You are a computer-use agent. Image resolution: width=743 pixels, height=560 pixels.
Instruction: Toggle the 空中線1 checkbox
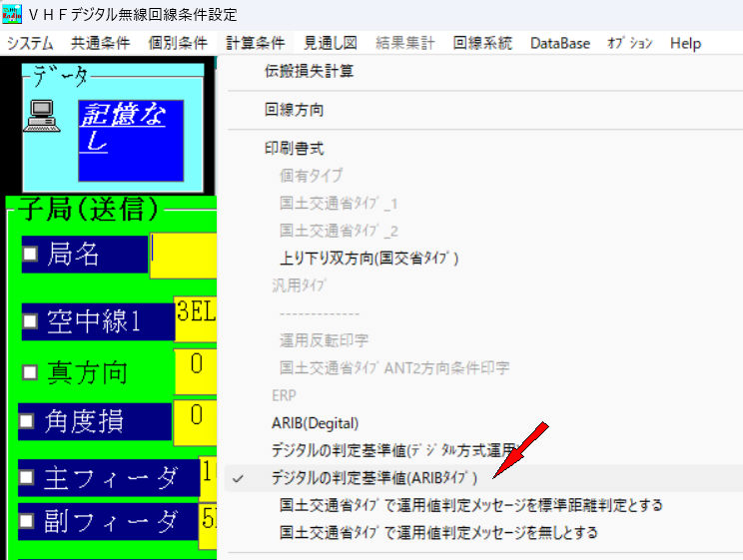30,321
